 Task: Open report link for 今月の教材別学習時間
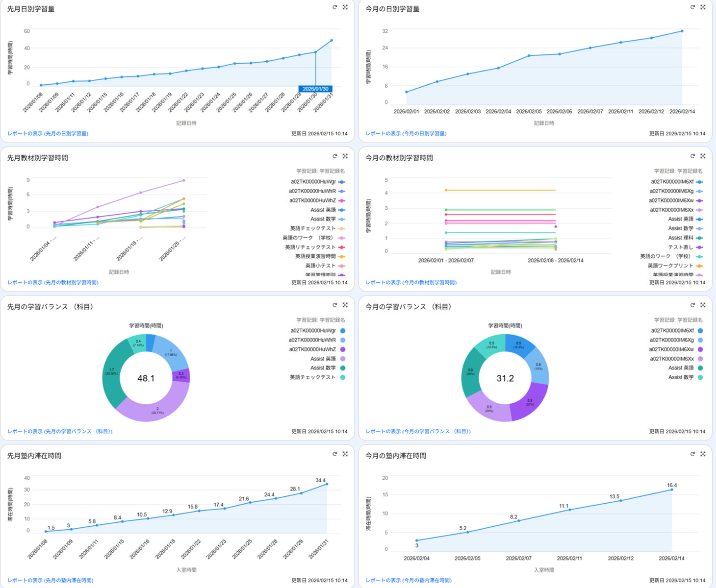(x=411, y=282)
